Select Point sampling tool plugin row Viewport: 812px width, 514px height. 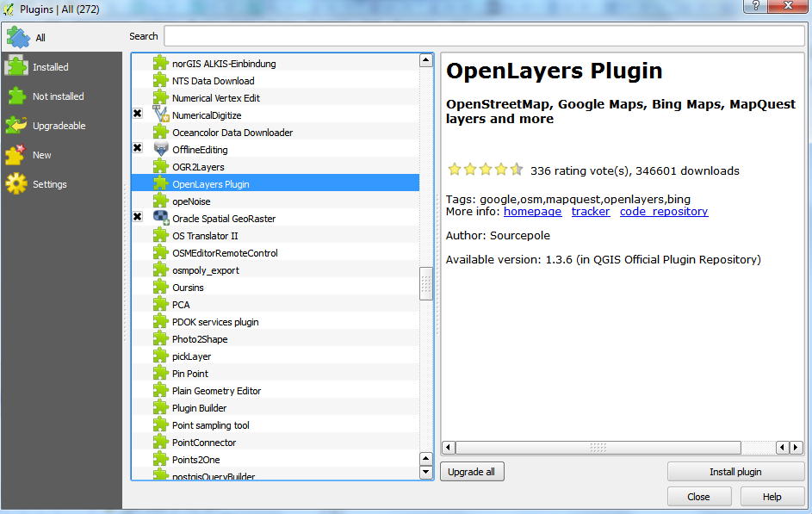point(276,425)
